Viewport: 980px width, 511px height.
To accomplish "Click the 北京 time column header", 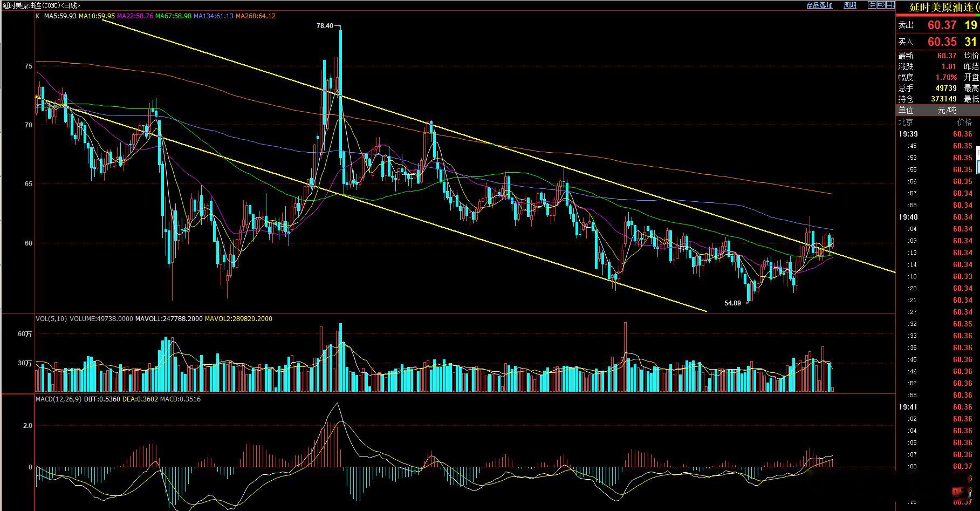I will [906, 122].
